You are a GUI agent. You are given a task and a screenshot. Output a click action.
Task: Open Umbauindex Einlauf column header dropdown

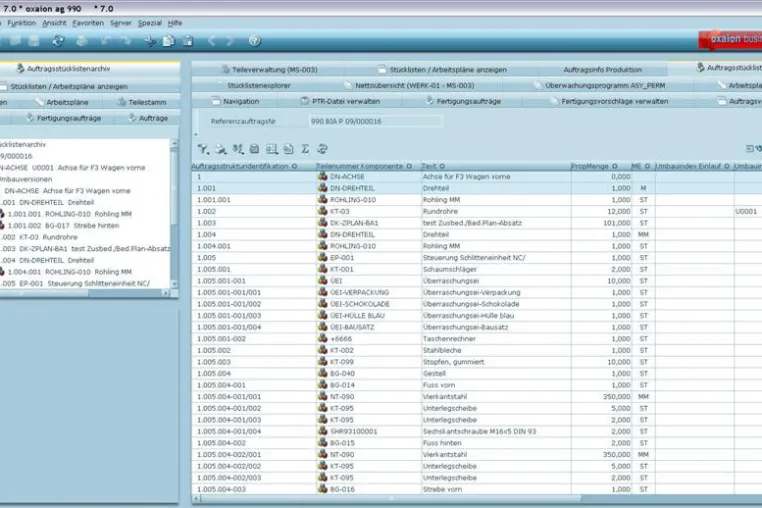[727, 166]
